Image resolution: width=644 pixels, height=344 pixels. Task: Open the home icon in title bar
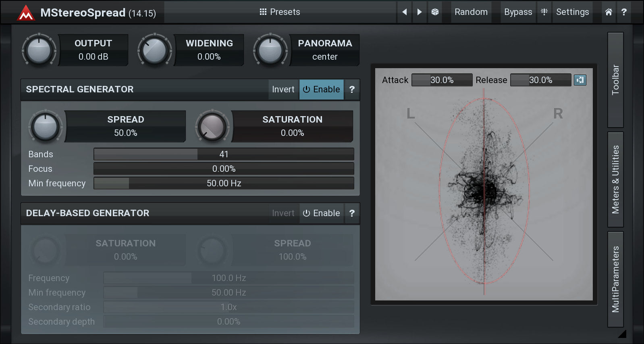click(609, 12)
